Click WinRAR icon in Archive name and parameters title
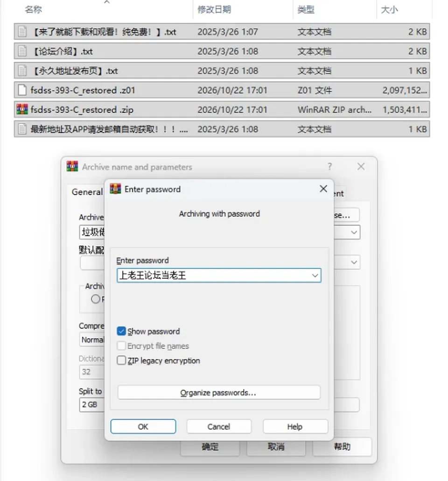This screenshot has width=448, height=481. coord(72,167)
